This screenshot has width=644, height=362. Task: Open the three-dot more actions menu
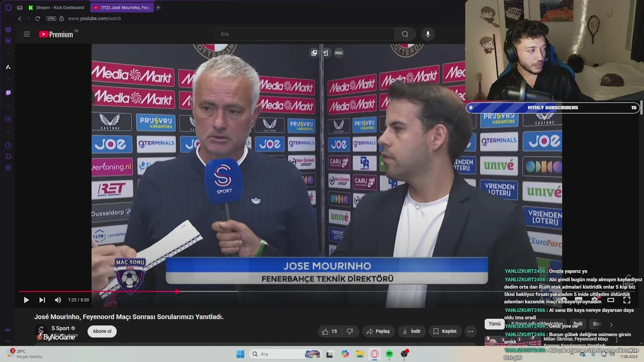470,331
